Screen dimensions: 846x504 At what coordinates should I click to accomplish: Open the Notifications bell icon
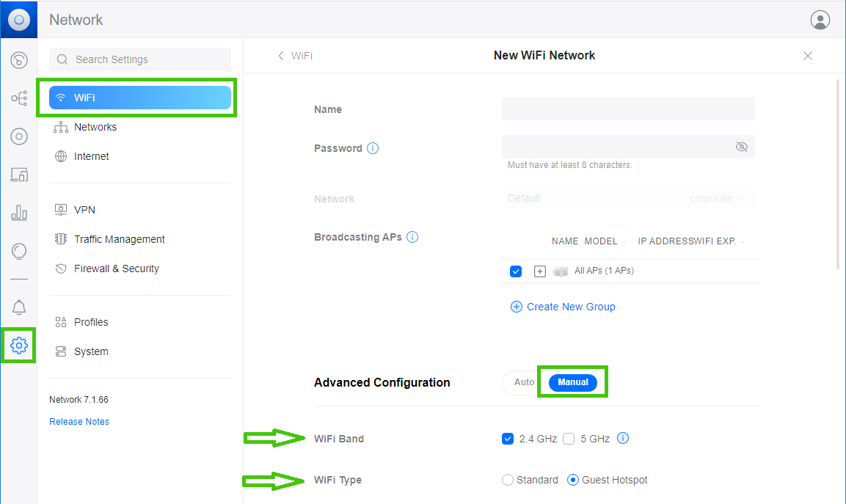(x=19, y=307)
